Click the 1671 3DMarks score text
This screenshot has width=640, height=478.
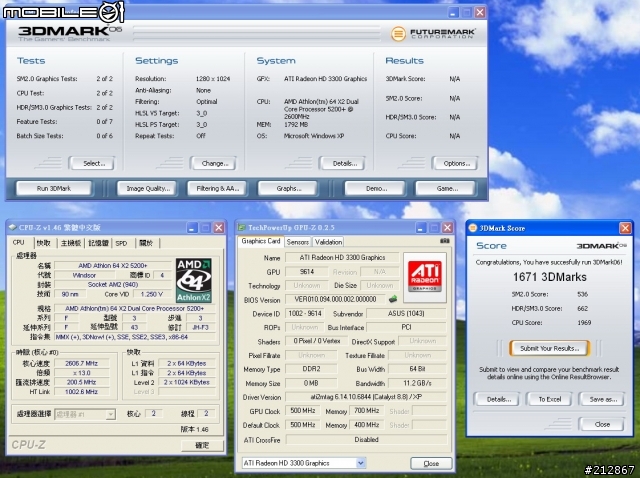[x=549, y=277]
